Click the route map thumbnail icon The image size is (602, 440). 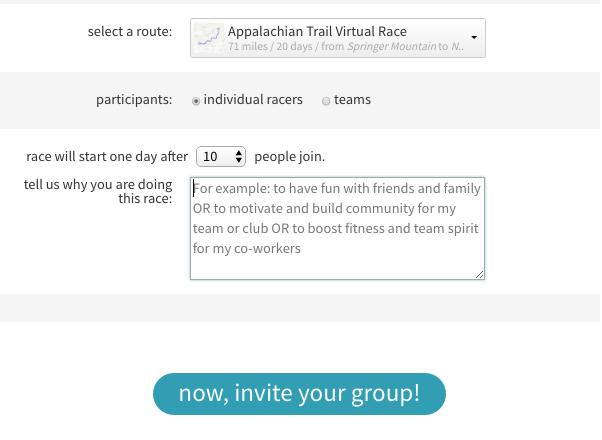pyautogui.click(x=208, y=38)
